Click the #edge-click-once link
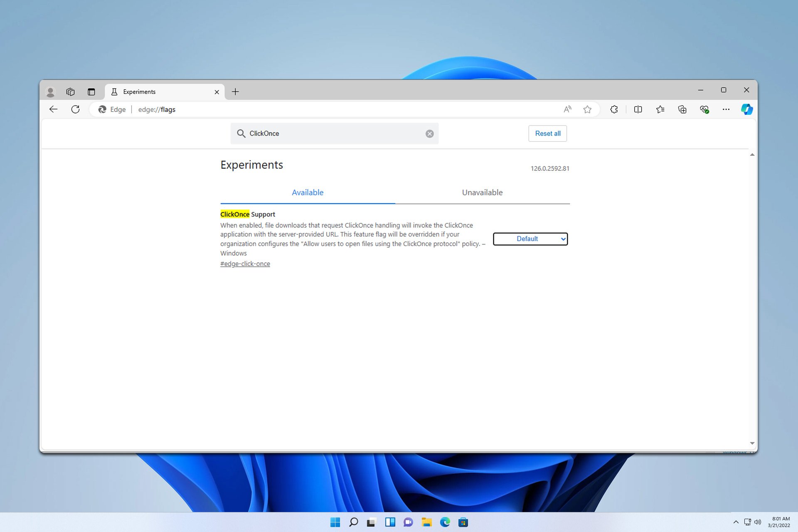The width and height of the screenshot is (798, 532). coord(245,264)
